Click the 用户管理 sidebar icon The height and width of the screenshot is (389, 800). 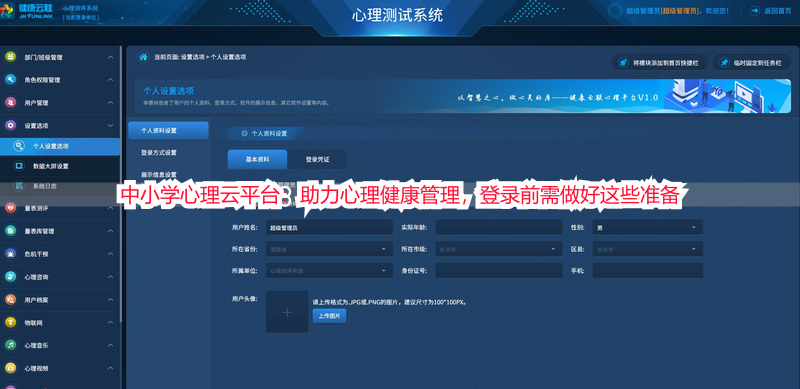(10, 103)
